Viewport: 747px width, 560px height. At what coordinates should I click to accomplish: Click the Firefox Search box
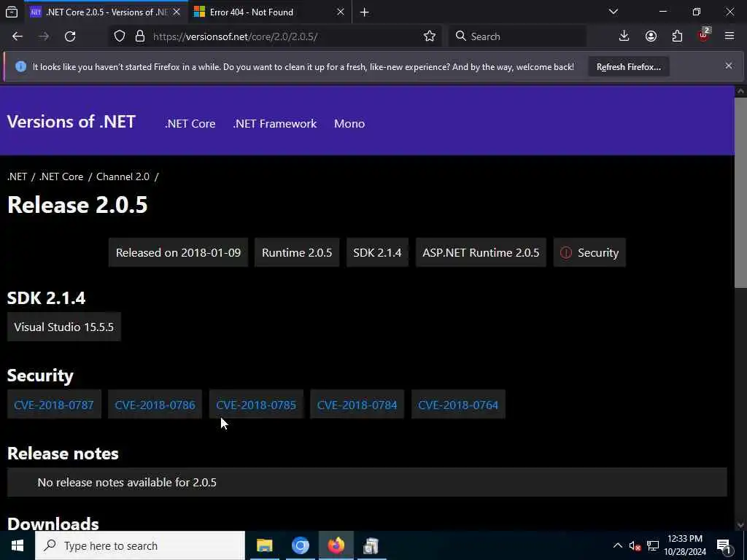517,36
